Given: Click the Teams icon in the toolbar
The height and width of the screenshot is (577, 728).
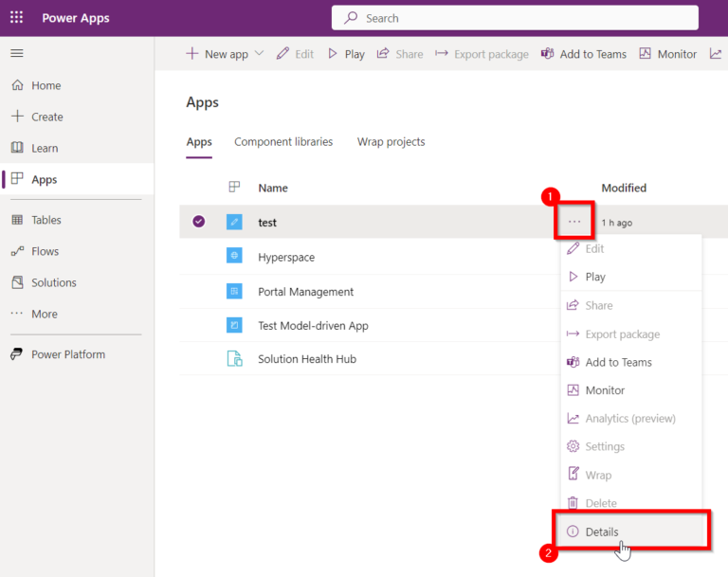Looking at the screenshot, I should click(x=547, y=53).
